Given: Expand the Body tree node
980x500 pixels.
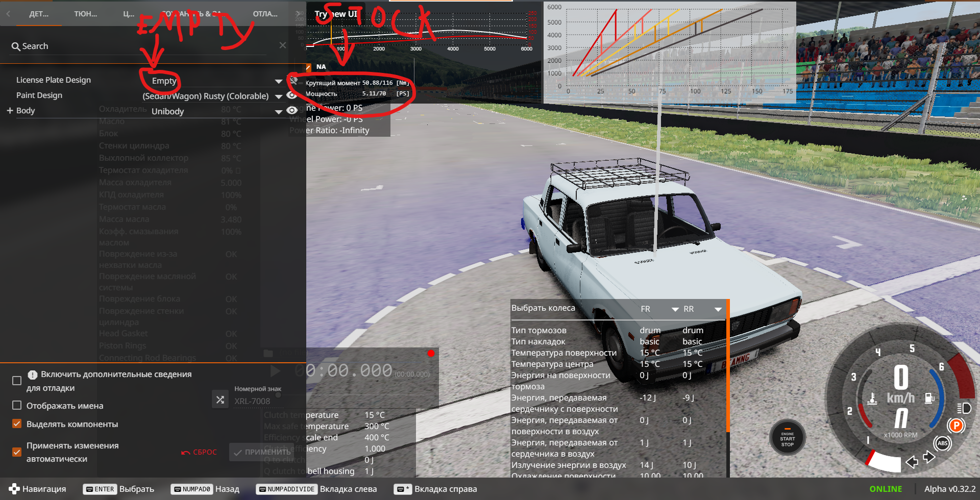Looking at the screenshot, I should coord(10,111).
